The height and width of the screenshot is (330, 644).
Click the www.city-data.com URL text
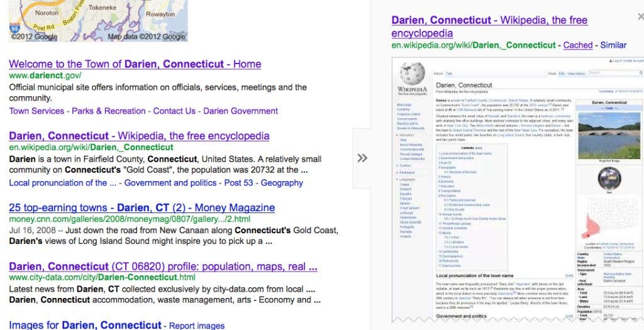[103, 277]
